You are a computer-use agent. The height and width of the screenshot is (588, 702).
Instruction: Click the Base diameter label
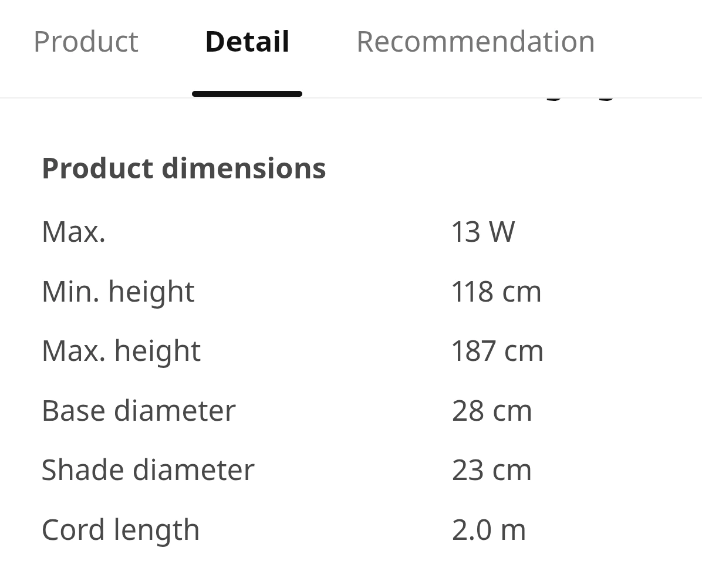[139, 410]
